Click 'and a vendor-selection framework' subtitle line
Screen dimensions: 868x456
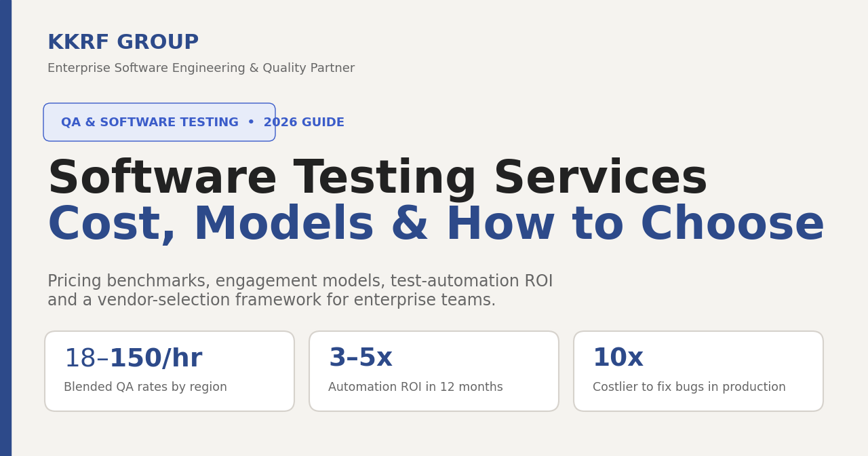point(271,301)
